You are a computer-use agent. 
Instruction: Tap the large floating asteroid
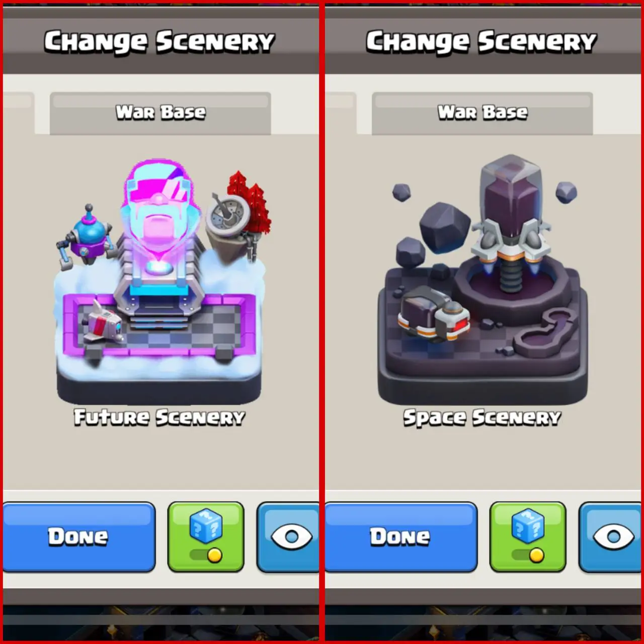click(x=444, y=227)
